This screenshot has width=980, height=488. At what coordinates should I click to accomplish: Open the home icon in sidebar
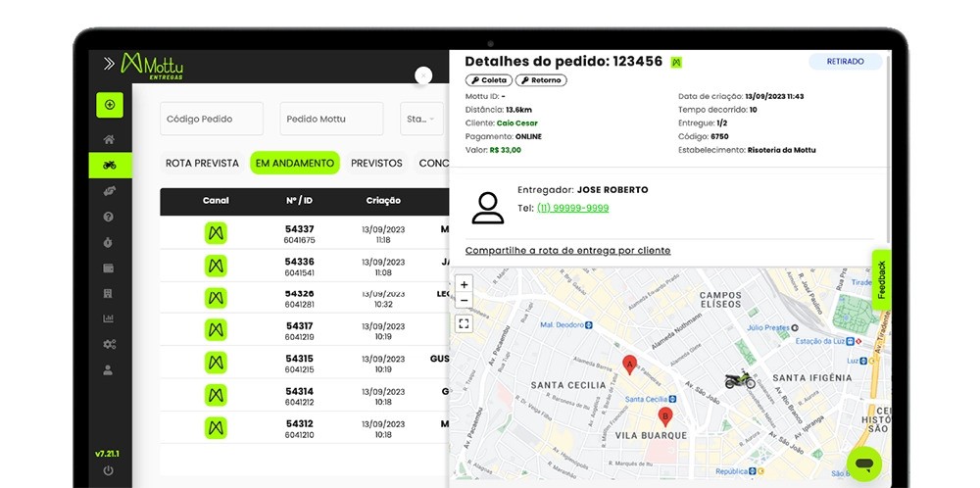(x=109, y=139)
